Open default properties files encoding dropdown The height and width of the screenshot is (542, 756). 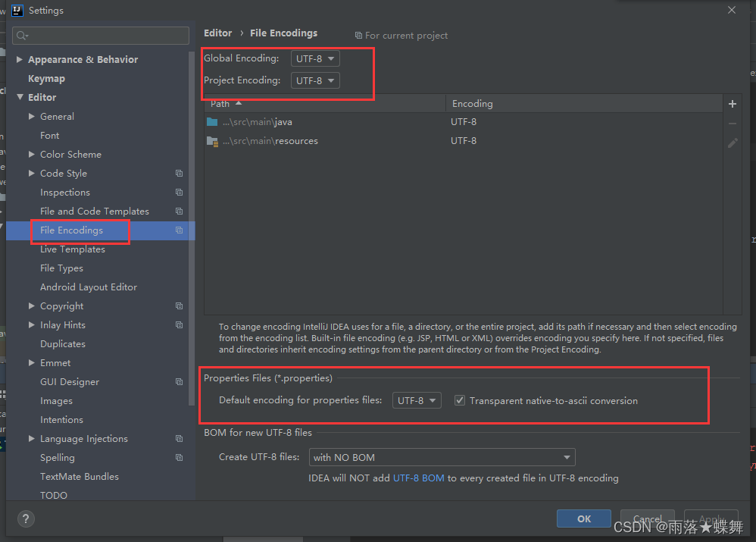click(x=417, y=400)
